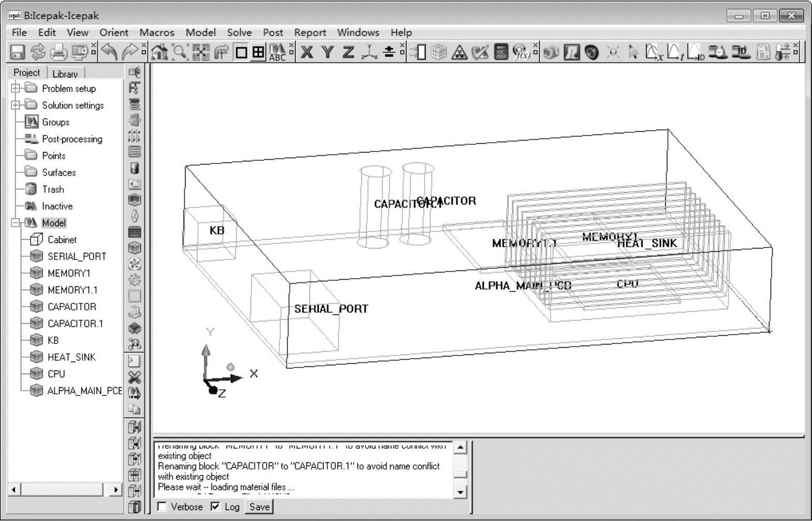The width and height of the screenshot is (812, 521).
Task: Click the Delete X icon in the vertical toolbar
Action: pos(134,377)
